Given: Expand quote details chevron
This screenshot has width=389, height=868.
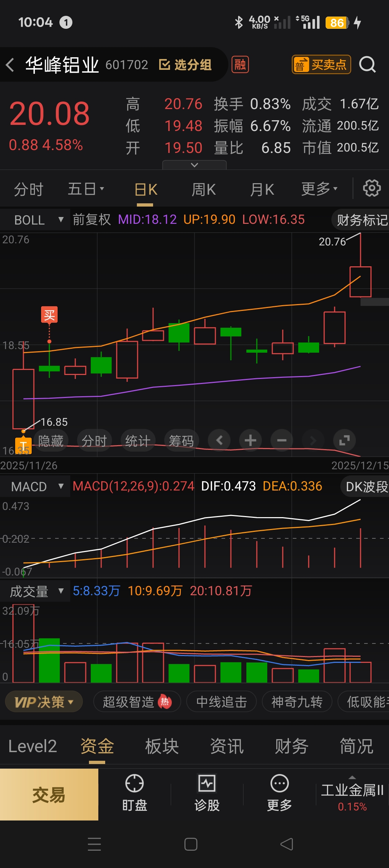Looking at the screenshot, I should 194,165.
